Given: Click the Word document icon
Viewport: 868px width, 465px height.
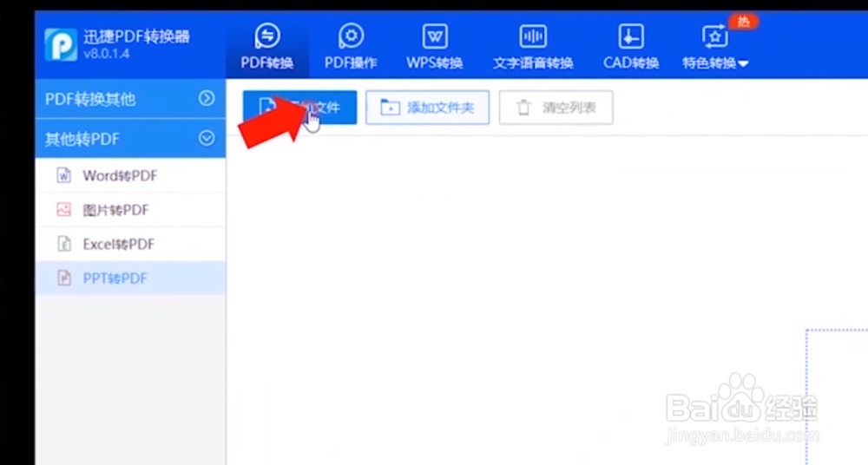Looking at the screenshot, I should 63,175.
